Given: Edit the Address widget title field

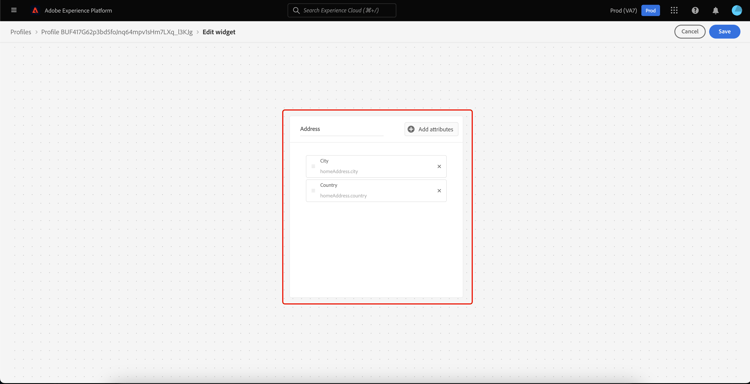Looking at the screenshot, I should [x=342, y=129].
